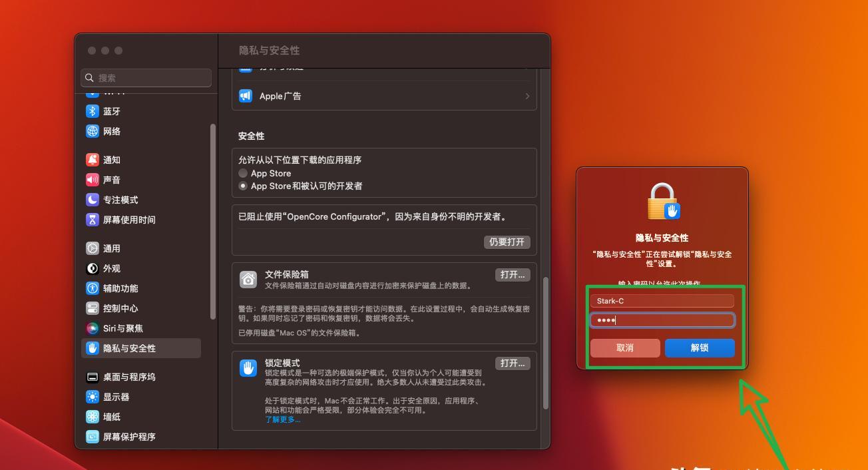Image resolution: width=868 pixels, height=470 pixels.
Task: Select 专注模式 sidebar label
Action: click(x=120, y=200)
